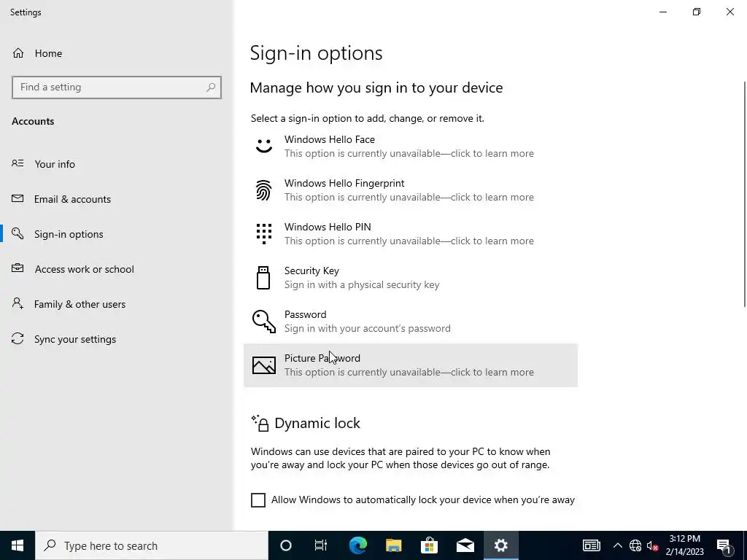Click the taskbar clock showing 3:12 PM
This screenshot has height=560, width=747.
pyautogui.click(x=684, y=545)
